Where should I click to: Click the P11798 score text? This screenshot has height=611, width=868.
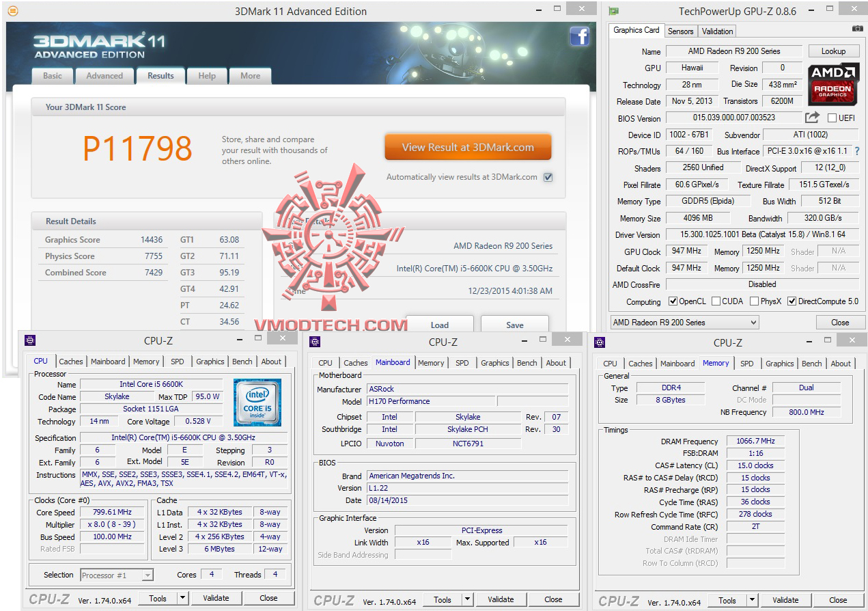click(x=137, y=149)
